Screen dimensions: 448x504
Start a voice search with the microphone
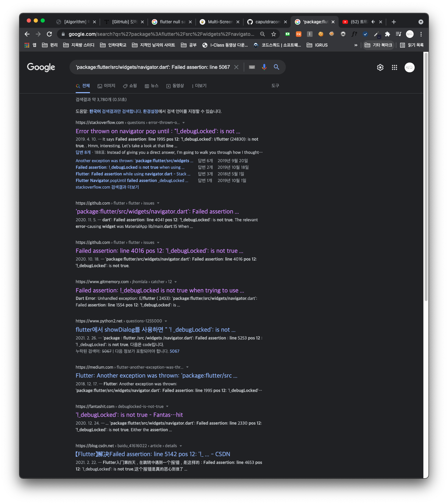264,67
